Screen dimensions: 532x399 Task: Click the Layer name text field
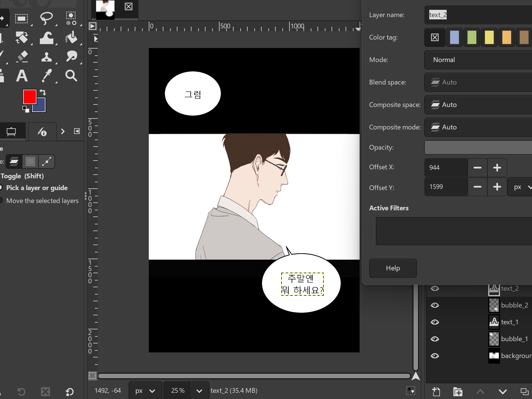click(478, 15)
